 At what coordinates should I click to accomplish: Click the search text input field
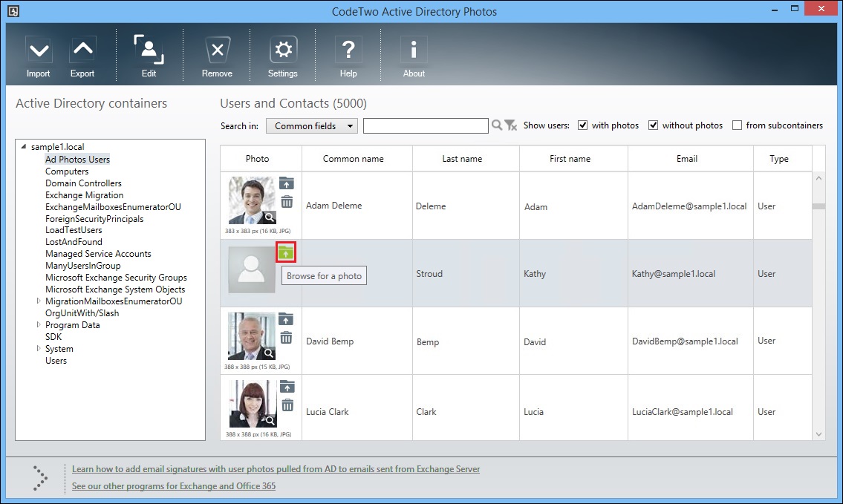coord(426,125)
